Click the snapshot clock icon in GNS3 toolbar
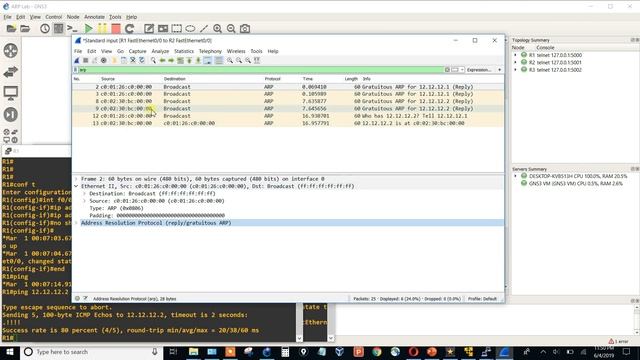The width and height of the screenshot is (640, 360). 45,29
